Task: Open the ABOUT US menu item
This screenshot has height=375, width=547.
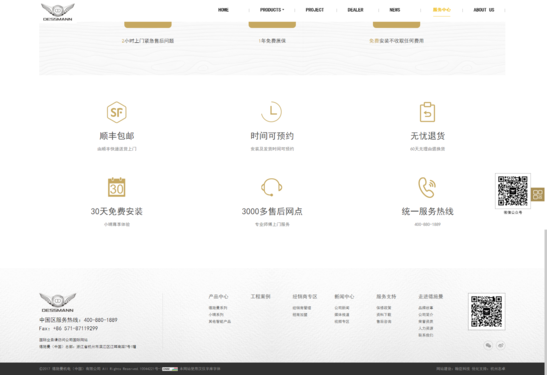Action: click(484, 10)
